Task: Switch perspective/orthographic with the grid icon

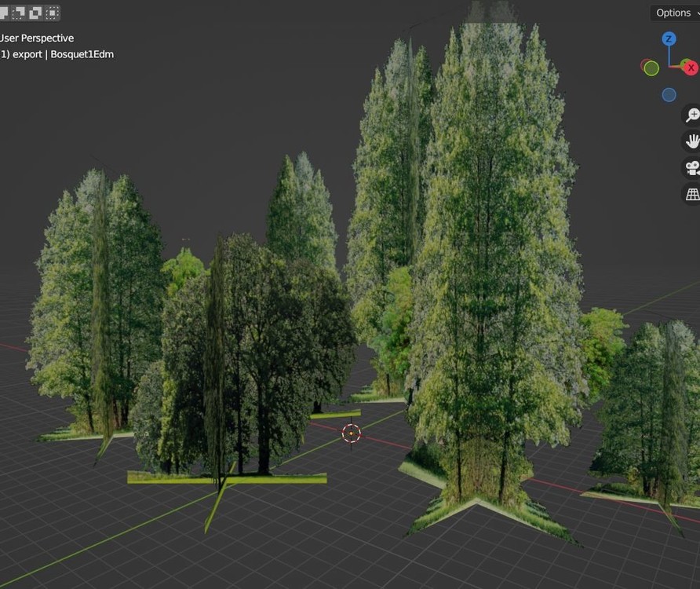Action: coord(692,195)
